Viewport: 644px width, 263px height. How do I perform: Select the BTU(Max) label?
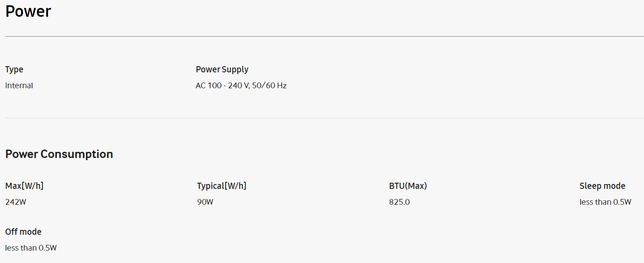408,186
